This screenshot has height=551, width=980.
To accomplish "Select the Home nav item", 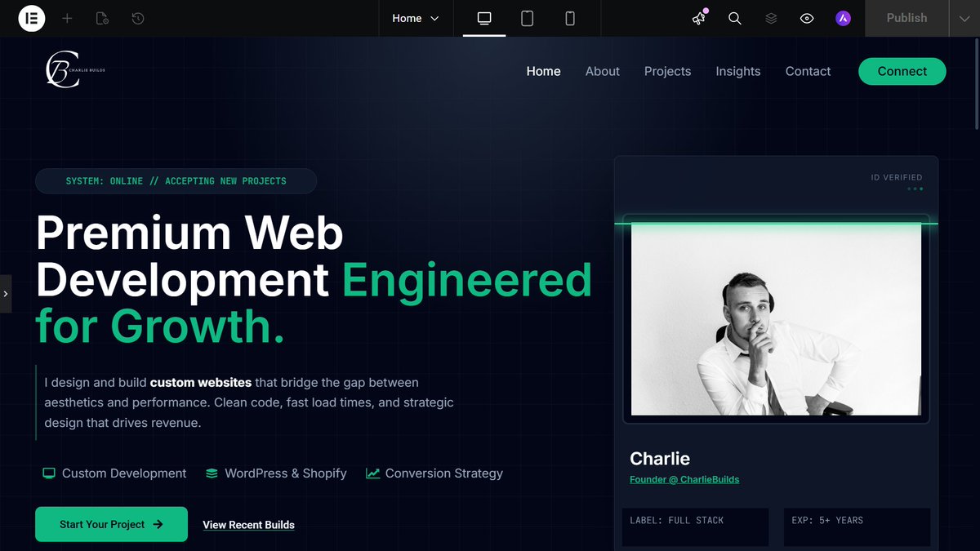I will point(543,71).
